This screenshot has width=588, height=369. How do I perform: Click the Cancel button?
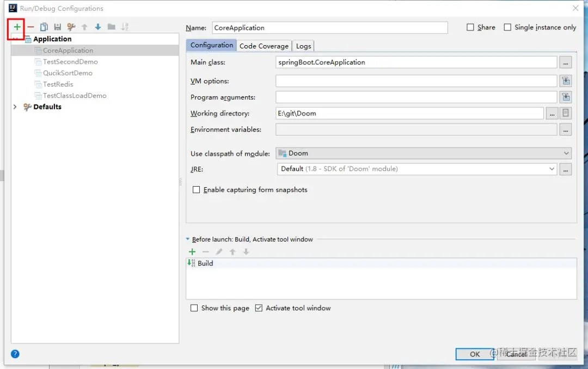click(x=517, y=354)
